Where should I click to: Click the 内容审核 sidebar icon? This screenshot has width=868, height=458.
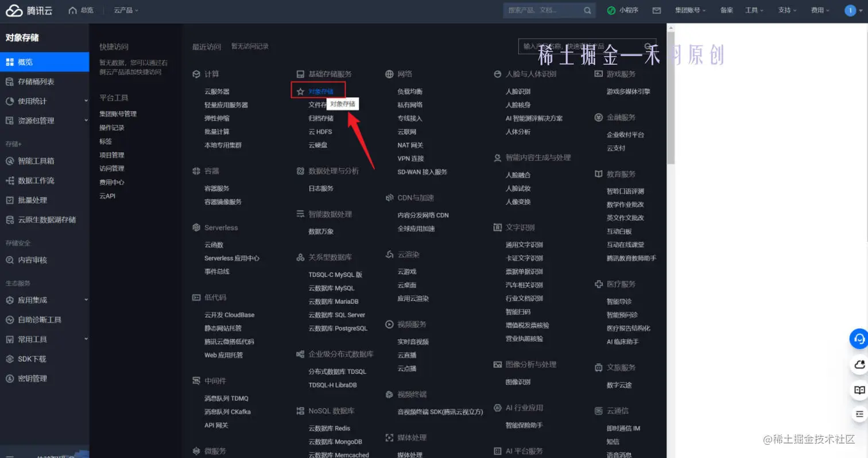point(10,260)
